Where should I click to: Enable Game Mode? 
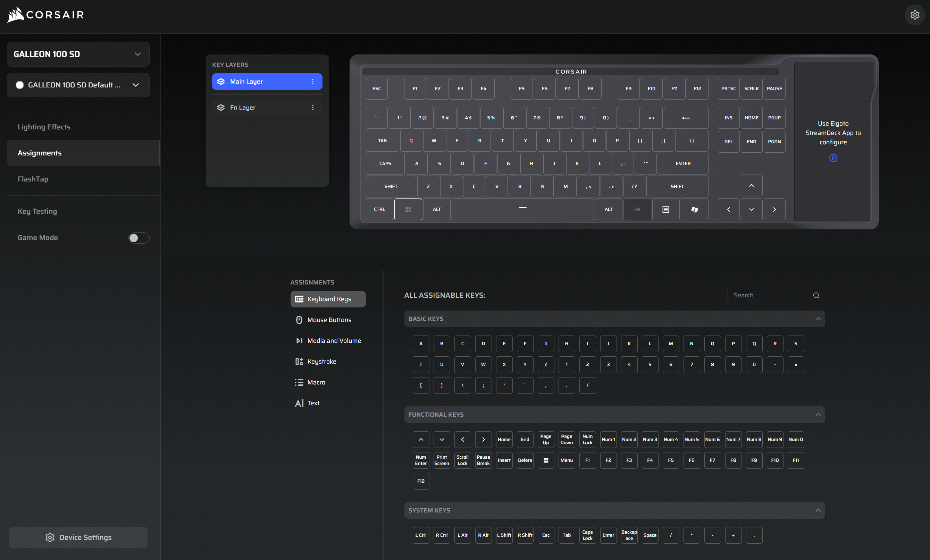point(139,238)
